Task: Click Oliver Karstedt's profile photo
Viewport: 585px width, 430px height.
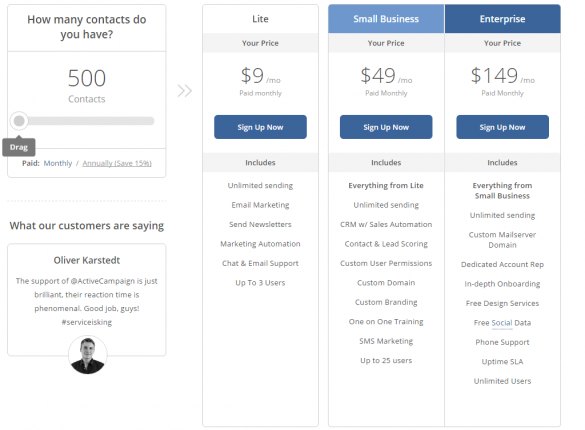Action: tap(88, 355)
